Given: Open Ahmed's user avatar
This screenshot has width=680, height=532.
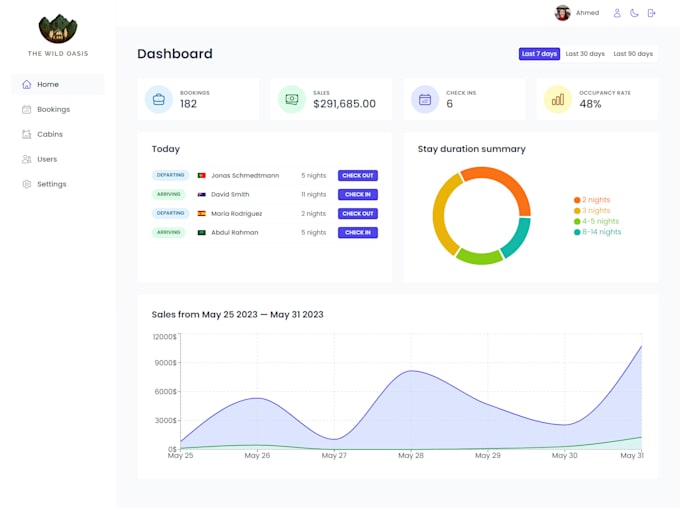Looking at the screenshot, I should [x=562, y=13].
